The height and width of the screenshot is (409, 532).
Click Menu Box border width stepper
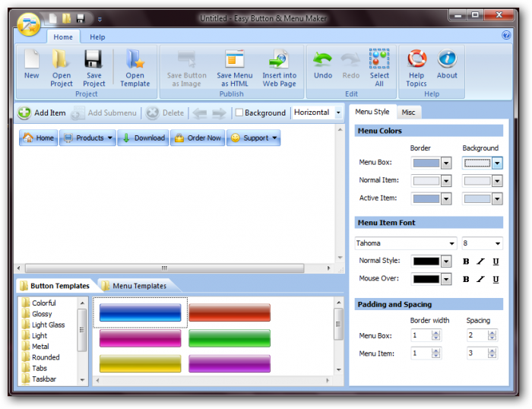coord(435,335)
